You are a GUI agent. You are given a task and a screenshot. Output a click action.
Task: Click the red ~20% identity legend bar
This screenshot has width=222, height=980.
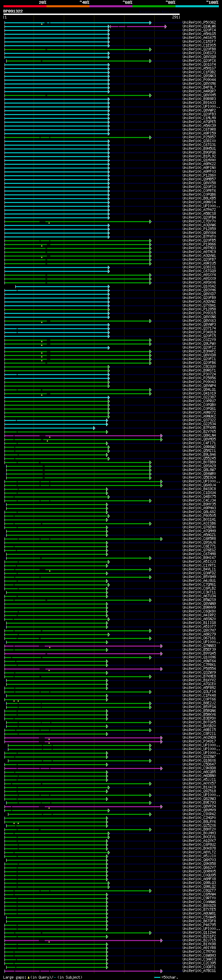(x=25, y=6)
